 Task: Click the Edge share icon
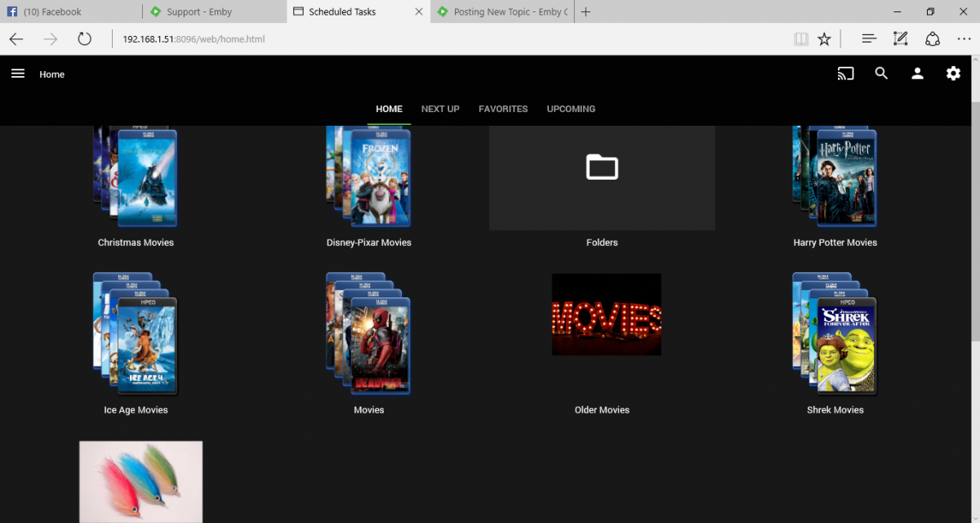pyautogui.click(x=933, y=38)
